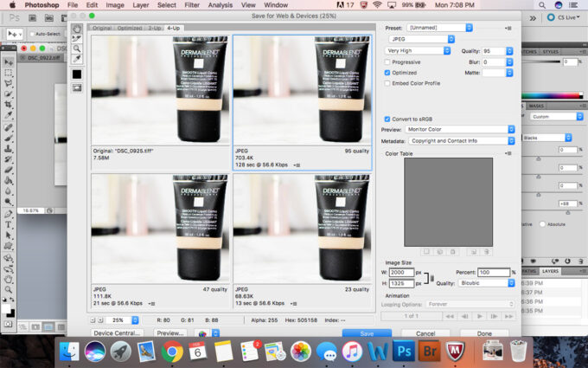Open Finder from the dock
This screenshot has height=368, width=588.
coord(69,351)
